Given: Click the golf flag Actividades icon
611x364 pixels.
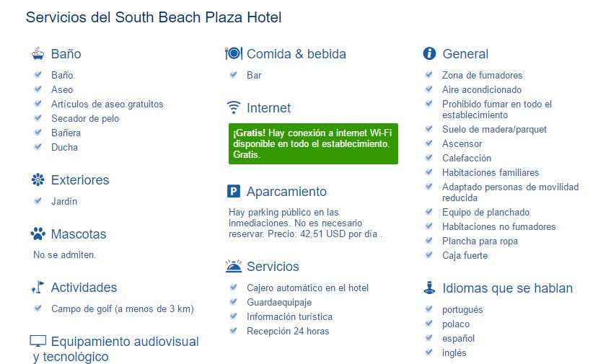Looking at the screenshot, I should 38,288.
